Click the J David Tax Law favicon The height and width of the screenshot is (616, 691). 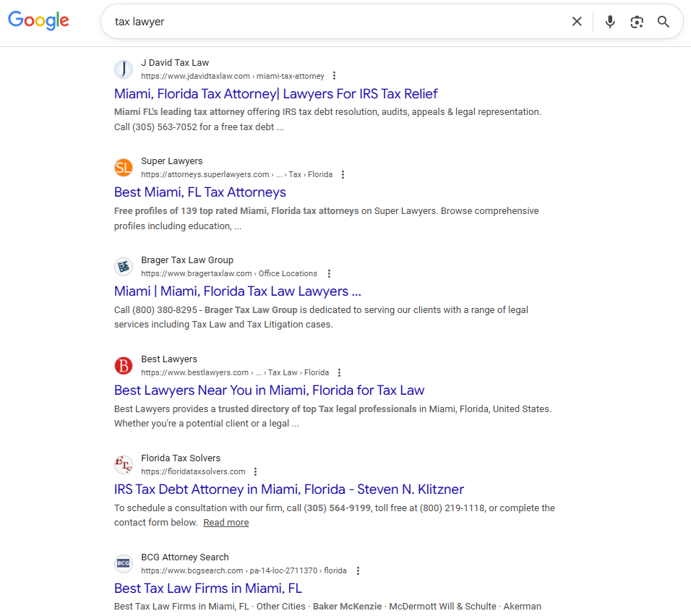pyautogui.click(x=123, y=69)
